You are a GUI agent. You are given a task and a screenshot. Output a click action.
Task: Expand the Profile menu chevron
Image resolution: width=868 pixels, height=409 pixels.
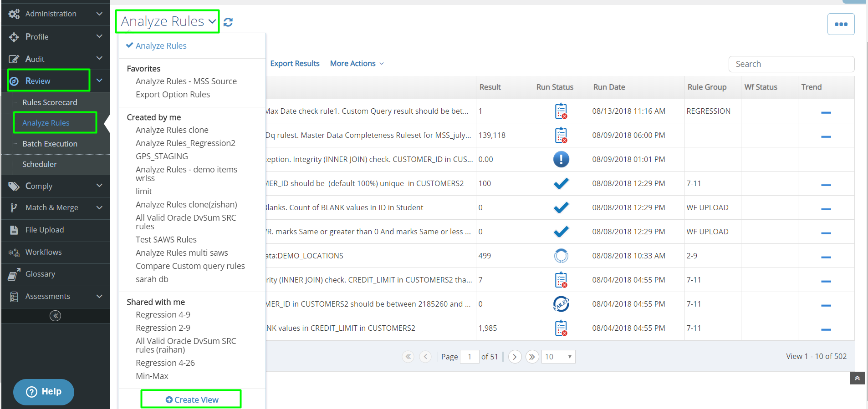click(99, 36)
